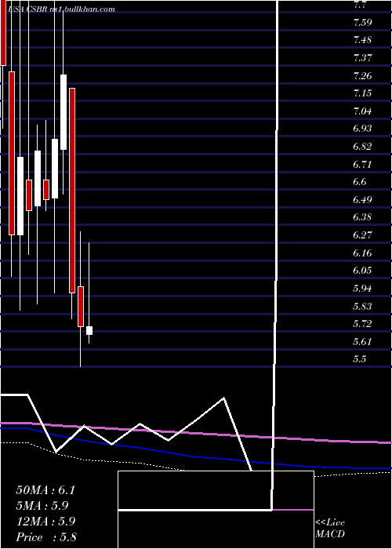Click the 6.27 price level label

[x=362, y=235]
